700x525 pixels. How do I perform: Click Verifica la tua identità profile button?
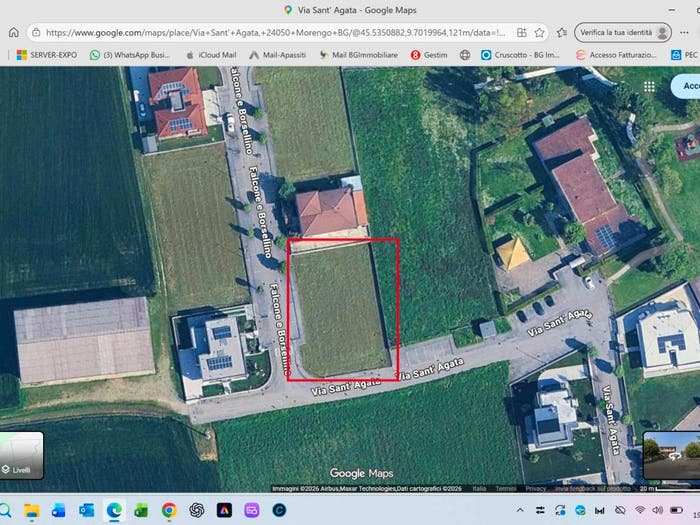623,33
